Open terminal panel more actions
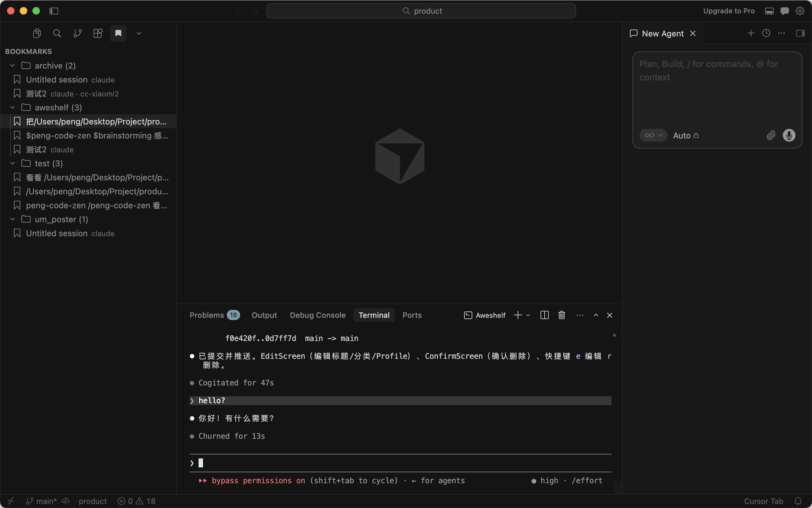Screen dimensions: 812x508 [x=580, y=315]
